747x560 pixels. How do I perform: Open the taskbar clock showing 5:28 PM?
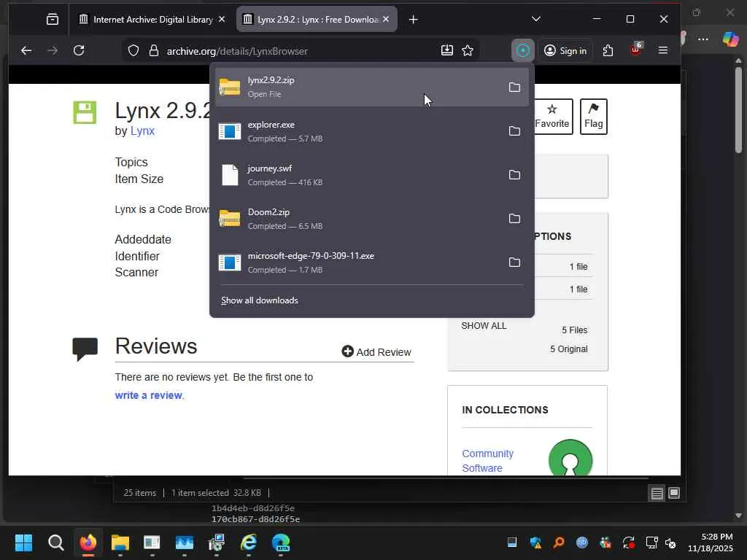point(711,542)
